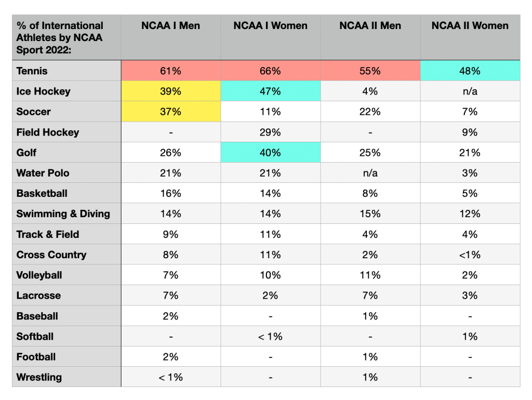Viewport: 532px width, 400px height.
Task: Select the NCAA II Women column header
Action: pyautogui.click(x=470, y=26)
